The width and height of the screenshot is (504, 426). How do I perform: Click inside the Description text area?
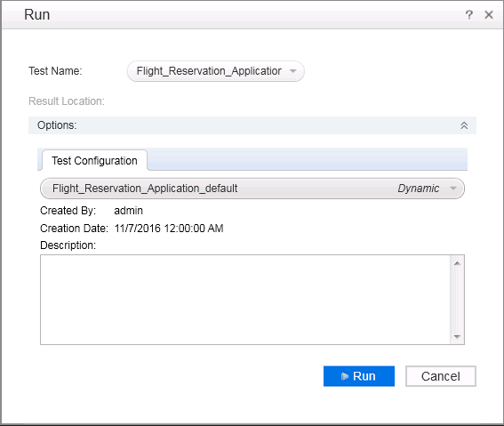coord(245,300)
